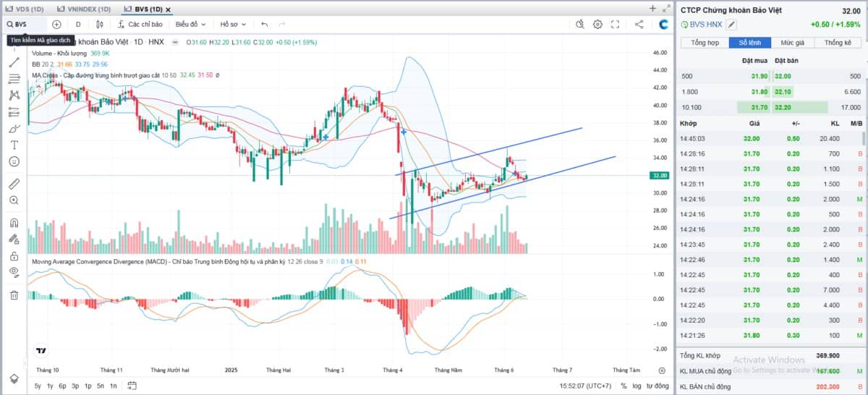This screenshot has width=868, height=395.
Task: Open the Fibonacci retracement tool group
Action: pos(14,78)
